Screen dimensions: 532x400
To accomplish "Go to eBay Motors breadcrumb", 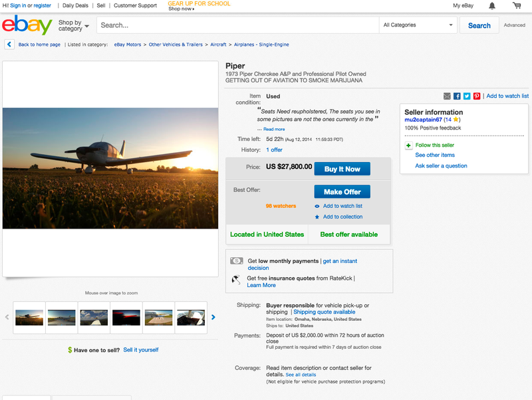I will click(128, 45).
